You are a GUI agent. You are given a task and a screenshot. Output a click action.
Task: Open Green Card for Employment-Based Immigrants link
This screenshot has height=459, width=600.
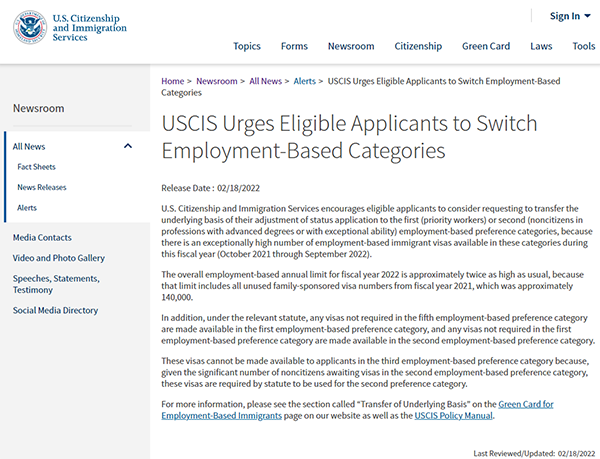(x=357, y=410)
